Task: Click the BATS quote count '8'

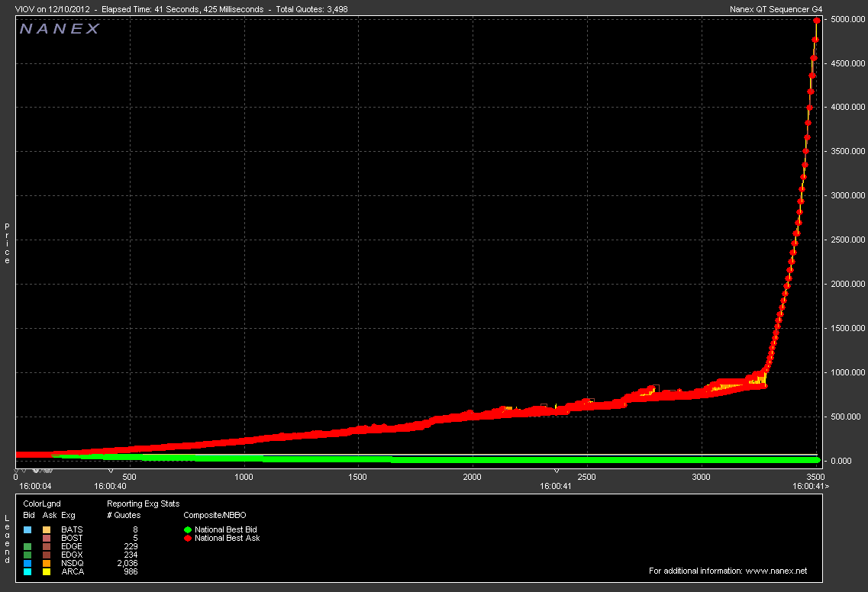Action: point(136,529)
